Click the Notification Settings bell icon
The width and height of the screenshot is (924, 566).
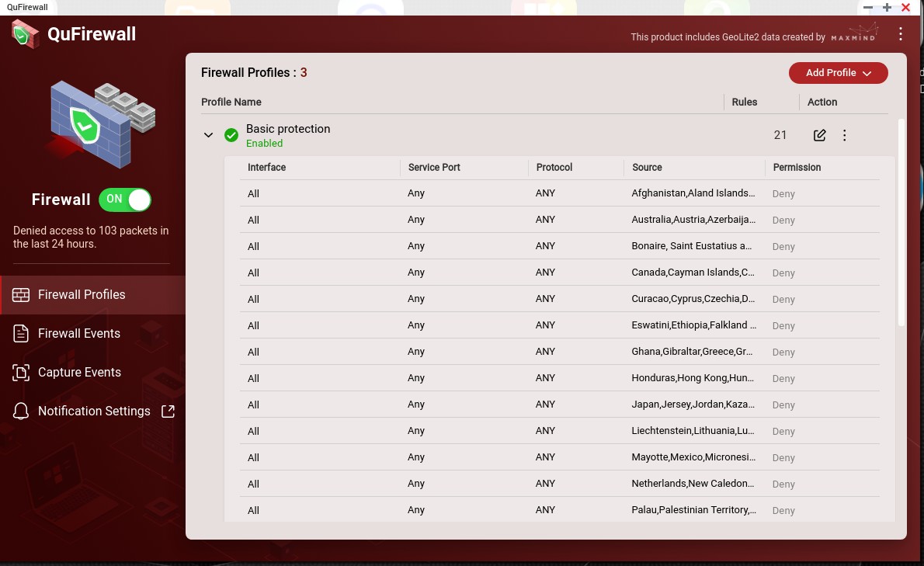[x=21, y=411]
